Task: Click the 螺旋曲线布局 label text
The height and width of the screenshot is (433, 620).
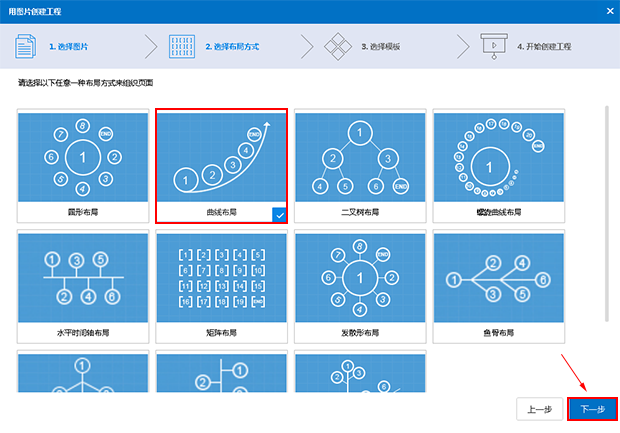Action: click(x=499, y=212)
